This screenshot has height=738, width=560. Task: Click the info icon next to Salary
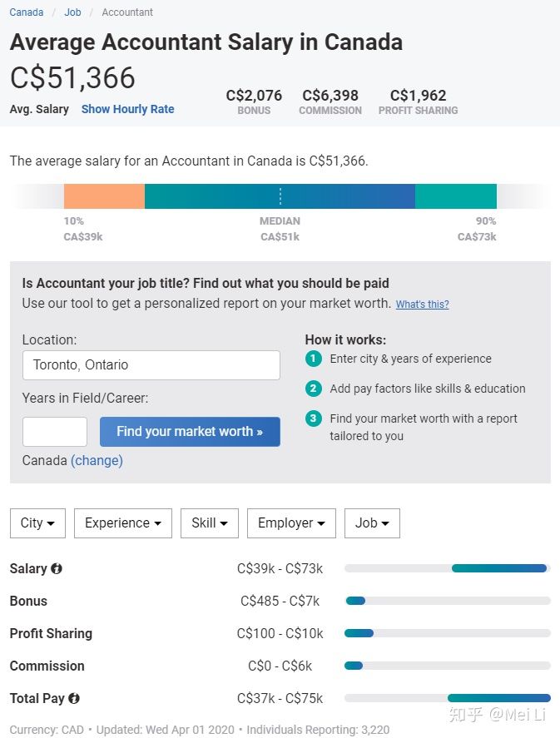click(x=57, y=569)
